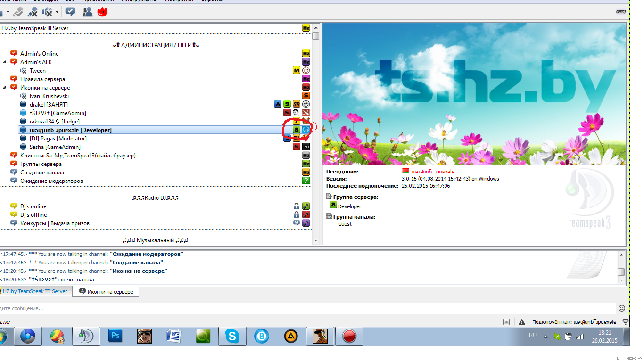Image resolution: width=644 pixels, height=362 pixels.
Task: Open the emoticon picker smiley button
Action: 622,308
